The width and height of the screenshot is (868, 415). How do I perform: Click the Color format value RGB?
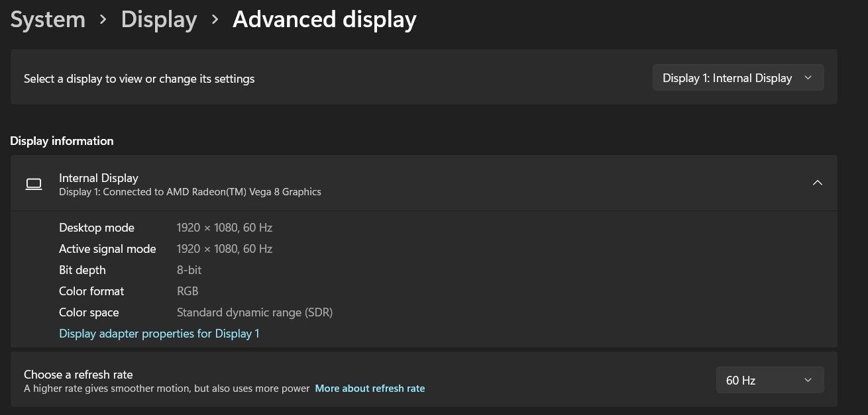tap(188, 291)
